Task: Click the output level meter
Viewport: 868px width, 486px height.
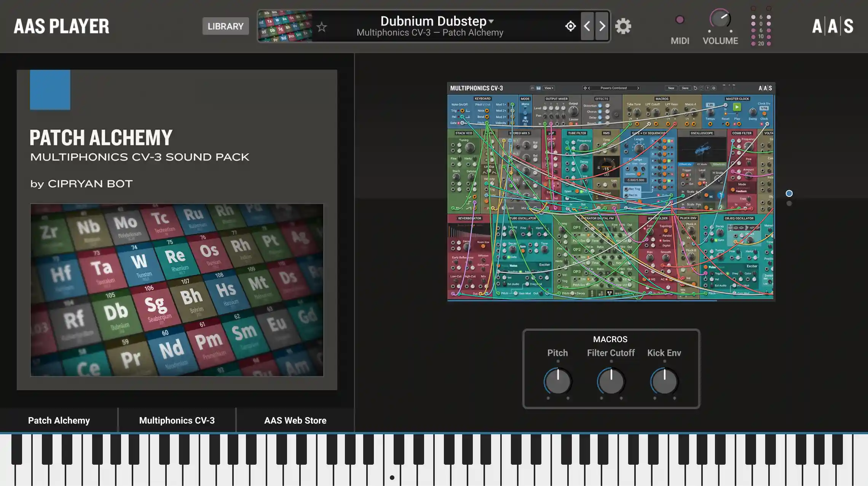Action: point(761,26)
